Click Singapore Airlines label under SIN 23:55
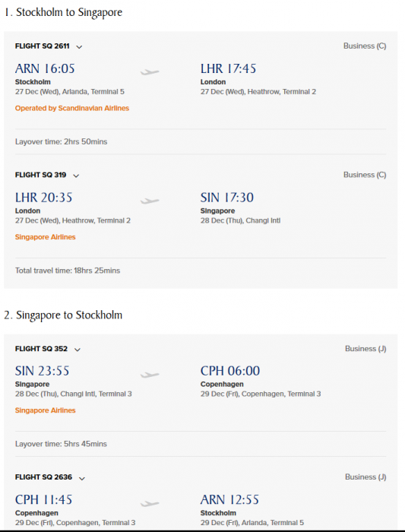This screenshot has height=532, width=405. 45,410
